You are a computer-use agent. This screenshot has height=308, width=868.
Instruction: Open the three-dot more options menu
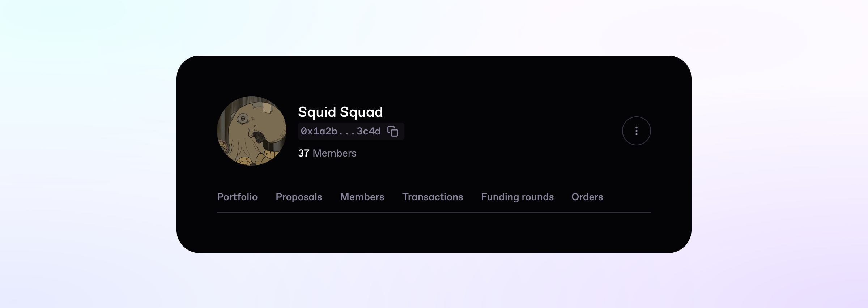pos(636,131)
